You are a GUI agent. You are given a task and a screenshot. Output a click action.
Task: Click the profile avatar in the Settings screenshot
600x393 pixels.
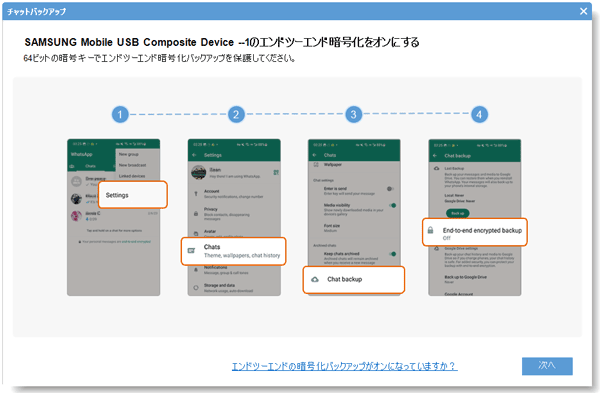click(x=199, y=173)
